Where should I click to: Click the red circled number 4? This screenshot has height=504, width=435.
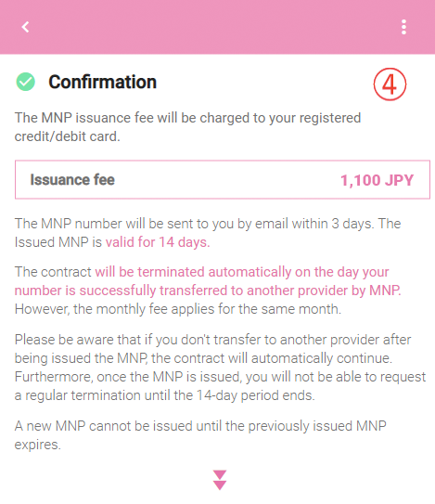(x=390, y=84)
